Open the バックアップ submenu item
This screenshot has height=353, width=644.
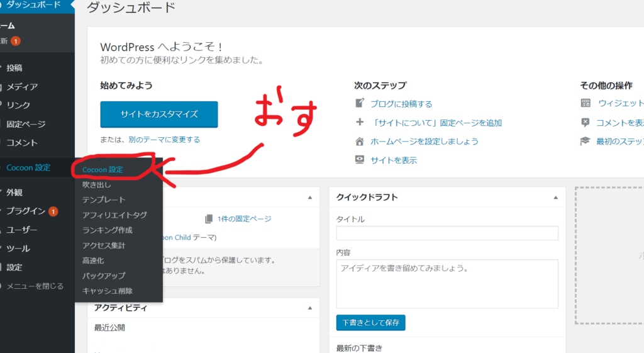(x=104, y=276)
